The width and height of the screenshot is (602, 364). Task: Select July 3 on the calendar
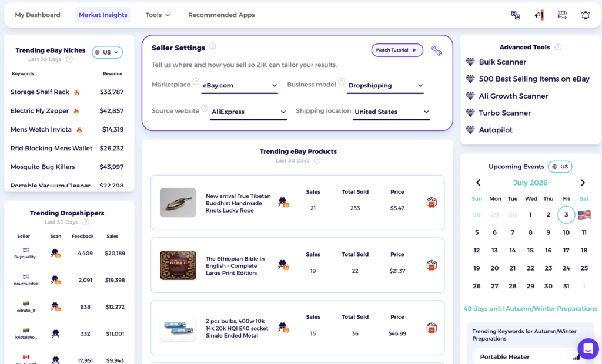point(566,214)
